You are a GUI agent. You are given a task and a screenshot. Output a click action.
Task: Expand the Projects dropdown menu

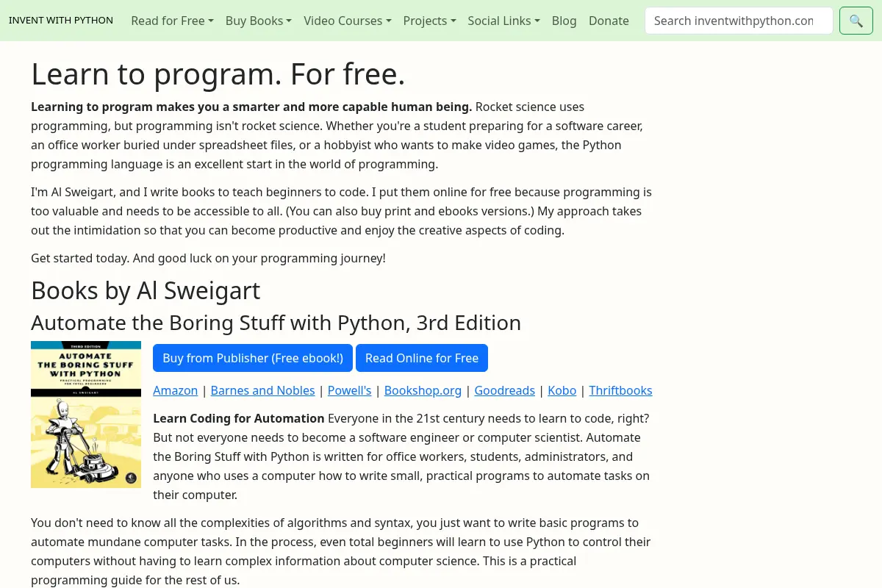pyautogui.click(x=430, y=21)
